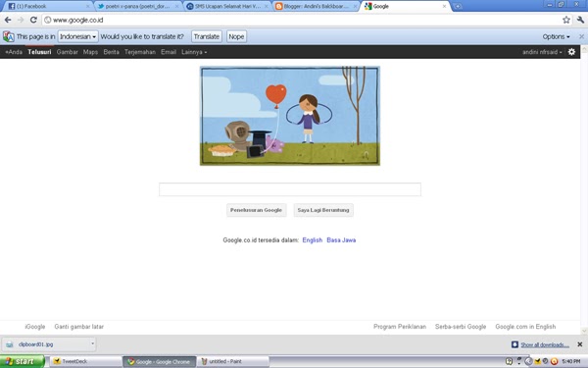Switch Google to English link

313,240
